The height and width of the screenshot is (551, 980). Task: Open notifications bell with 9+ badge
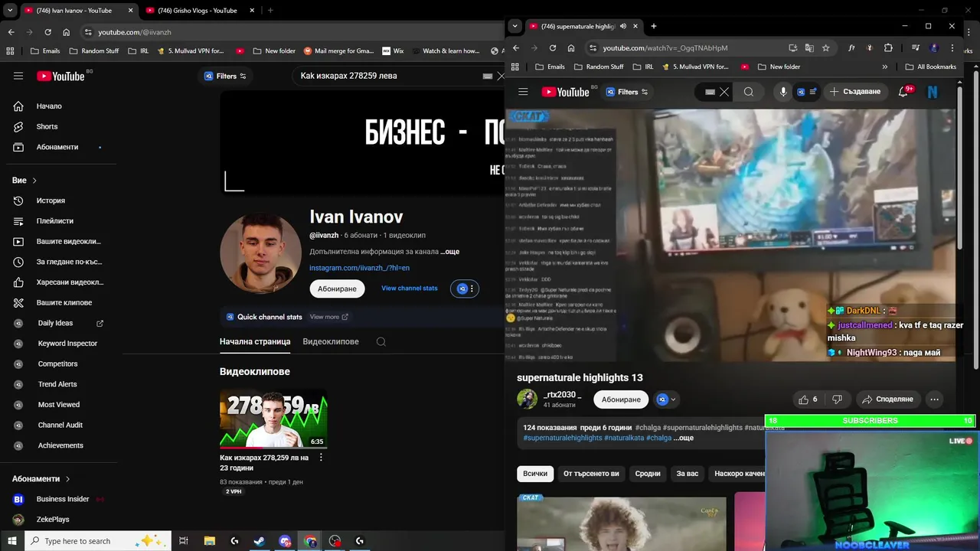(904, 91)
